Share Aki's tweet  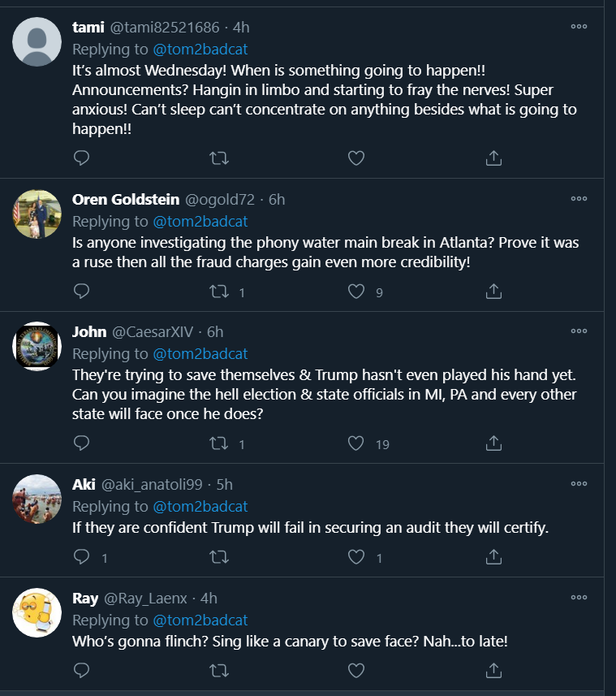click(x=493, y=557)
